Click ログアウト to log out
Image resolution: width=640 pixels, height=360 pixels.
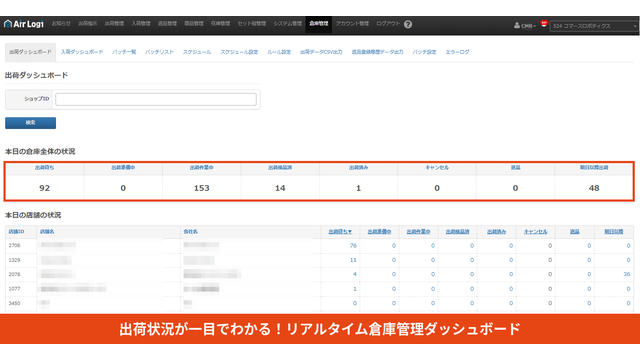coord(388,24)
